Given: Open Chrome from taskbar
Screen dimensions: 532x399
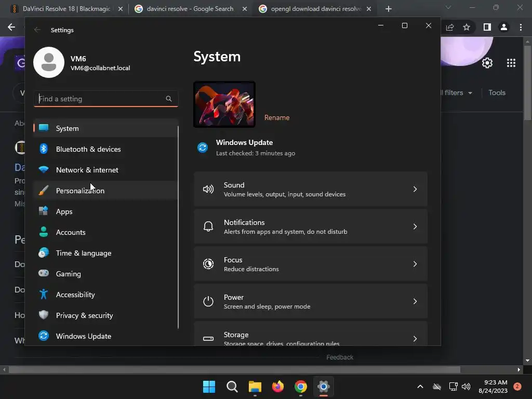Looking at the screenshot, I should point(301,387).
